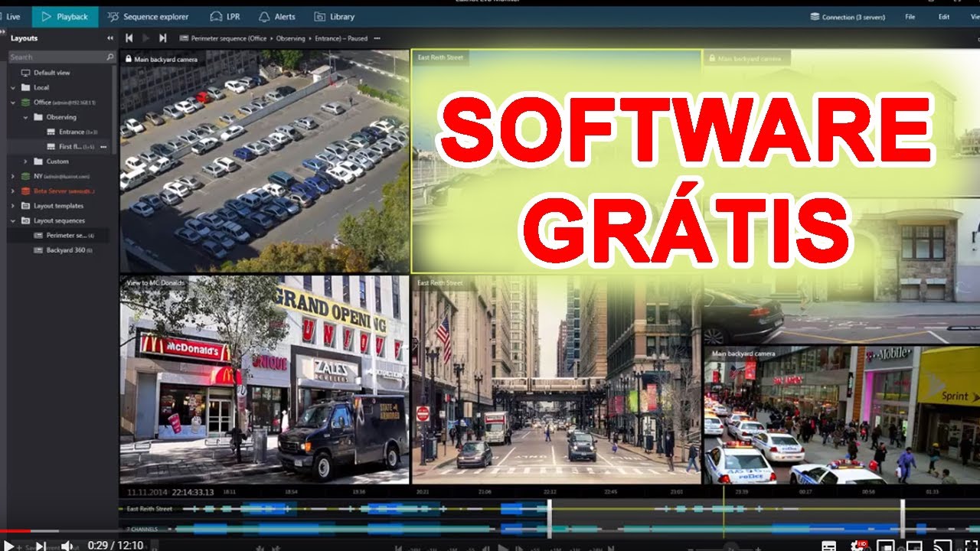Expand the Beta Server node
980x551 pixels.
(x=13, y=191)
